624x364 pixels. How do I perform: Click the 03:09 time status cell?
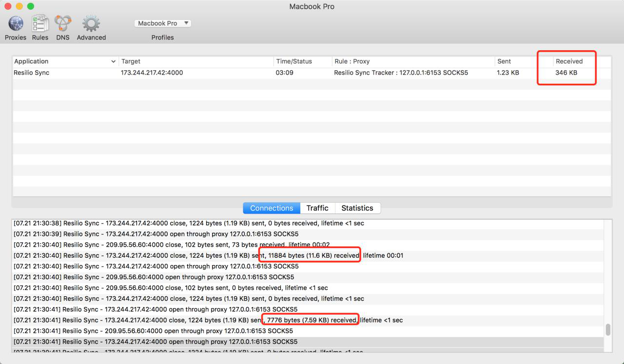[x=285, y=73]
